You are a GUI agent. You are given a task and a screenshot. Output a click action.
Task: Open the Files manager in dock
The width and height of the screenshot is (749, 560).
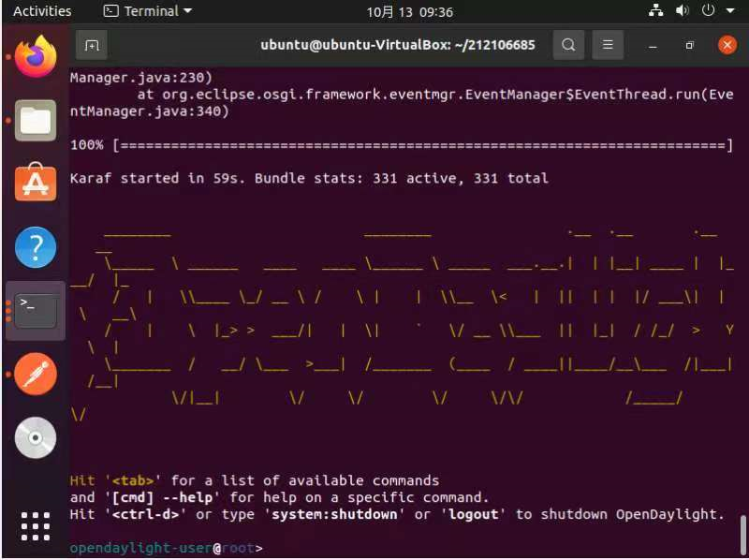click(36, 121)
